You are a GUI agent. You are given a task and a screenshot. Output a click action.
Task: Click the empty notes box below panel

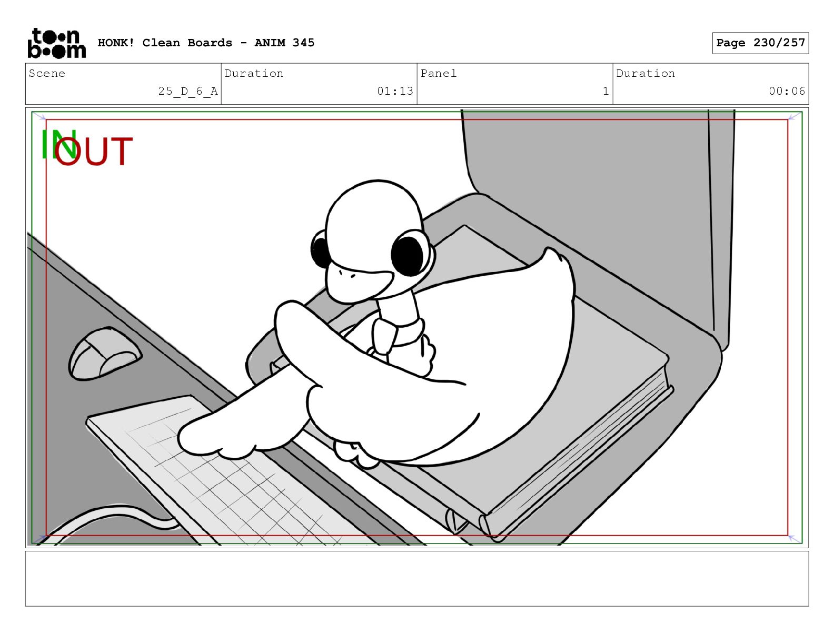pyautogui.click(x=417, y=579)
